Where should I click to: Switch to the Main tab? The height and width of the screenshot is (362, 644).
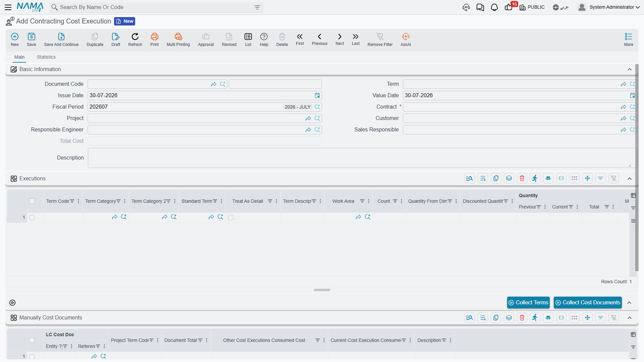(19, 57)
